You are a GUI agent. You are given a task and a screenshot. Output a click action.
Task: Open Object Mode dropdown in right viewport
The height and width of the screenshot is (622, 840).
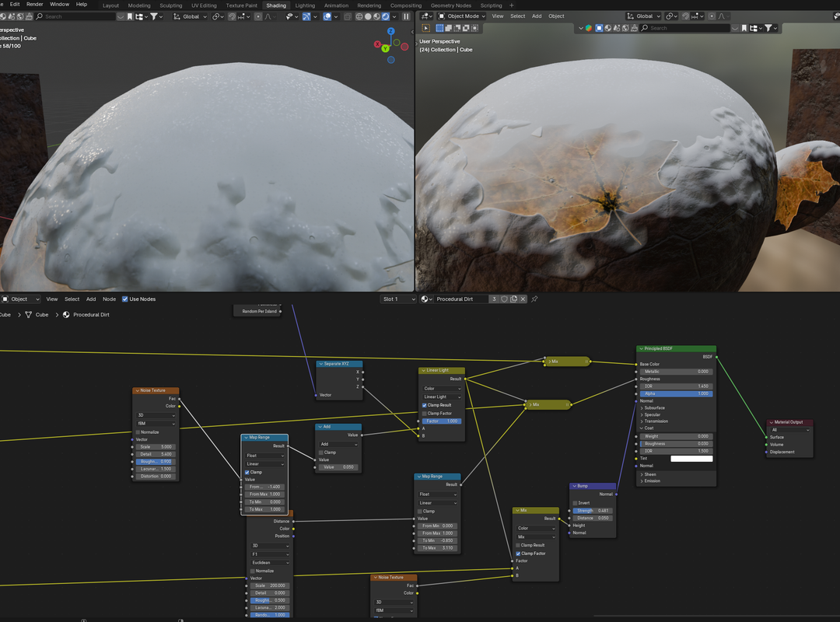(x=462, y=16)
